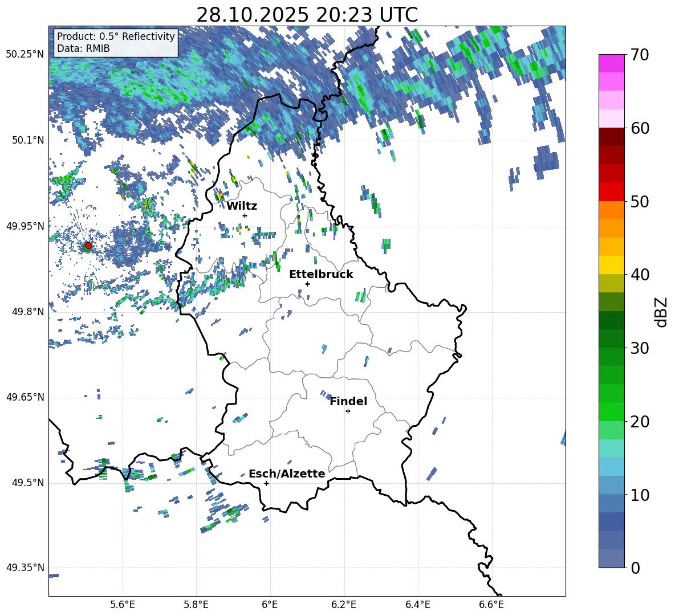Click the 60 dBZ colorbar label
Viewport: 675px width, 616px height.
coord(639,128)
